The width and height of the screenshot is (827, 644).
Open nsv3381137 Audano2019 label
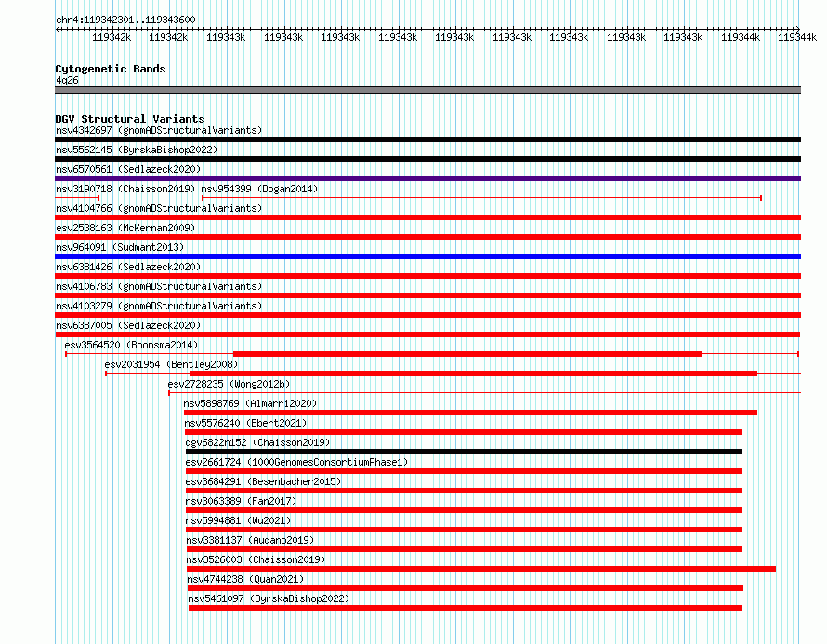[x=250, y=540]
